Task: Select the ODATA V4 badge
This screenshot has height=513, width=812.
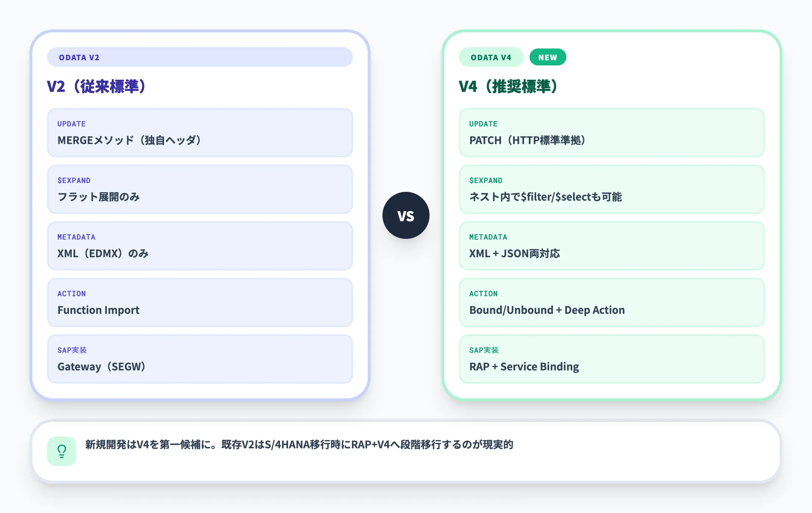Action: point(491,57)
